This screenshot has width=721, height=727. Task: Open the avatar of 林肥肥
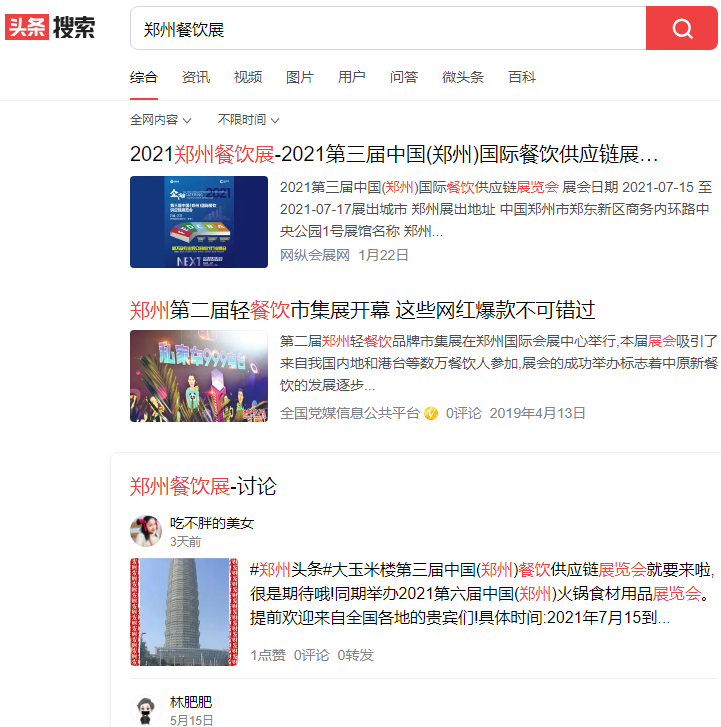[x=146, y=710]
